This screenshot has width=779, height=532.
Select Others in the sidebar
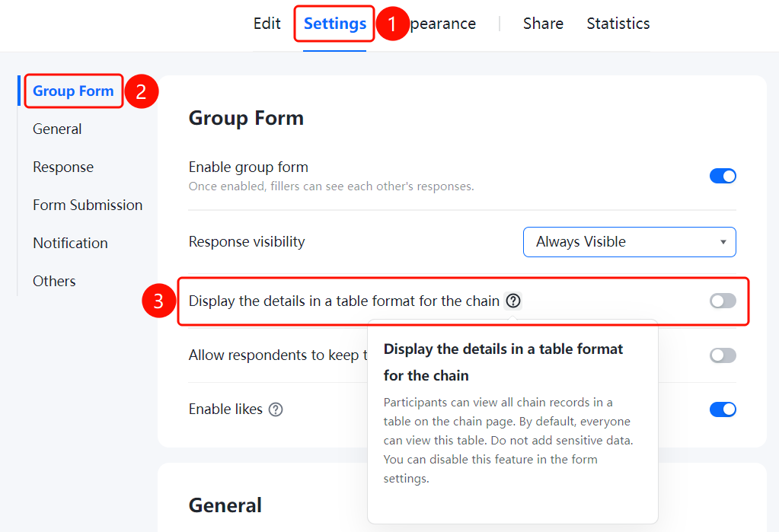pyautogui.click(x=54, y=281)
